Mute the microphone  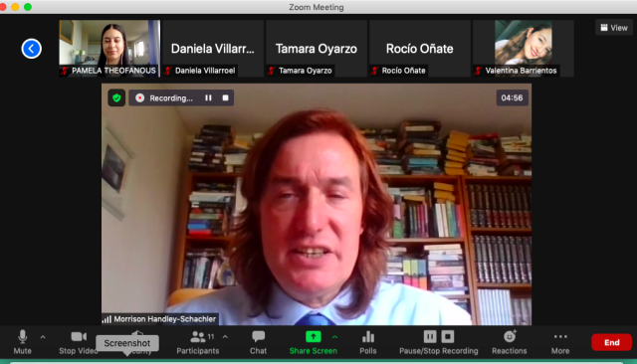point(22,342)
